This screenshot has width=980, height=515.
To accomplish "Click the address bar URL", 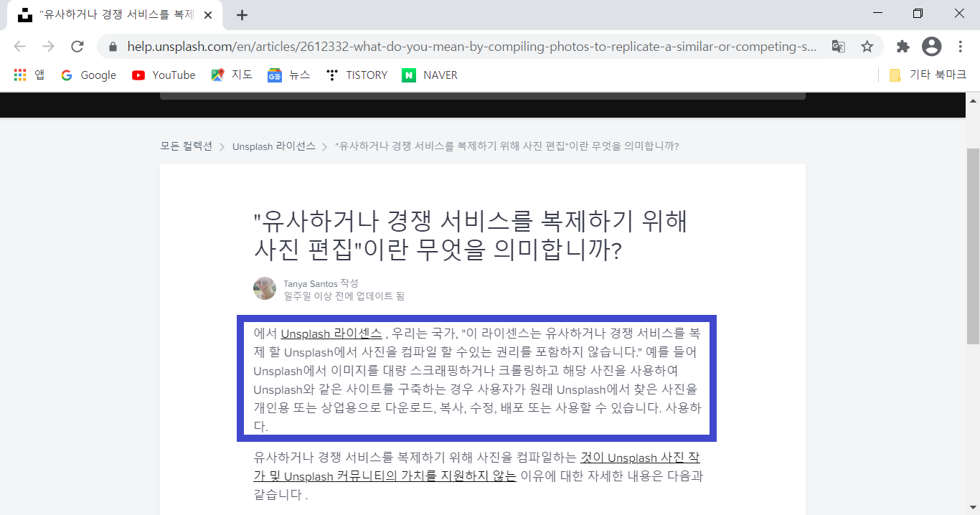I will pyautogui.click(x=472, y=47).
